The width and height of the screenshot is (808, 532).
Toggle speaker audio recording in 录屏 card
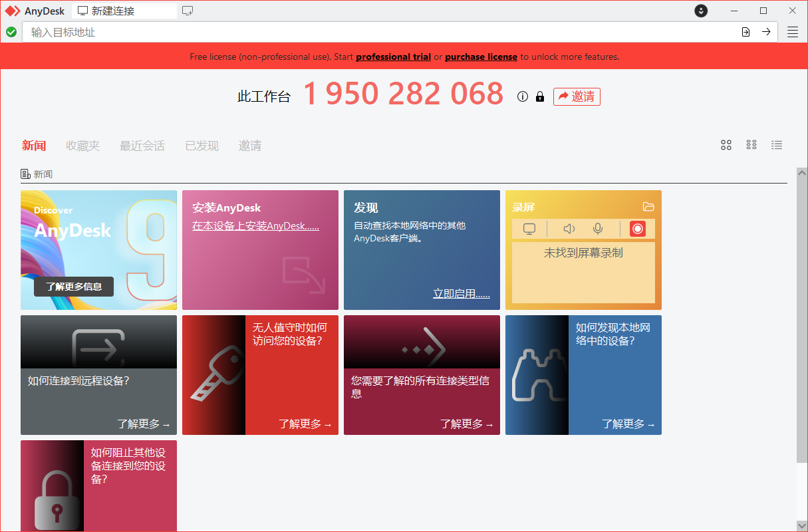click(569, 229)
